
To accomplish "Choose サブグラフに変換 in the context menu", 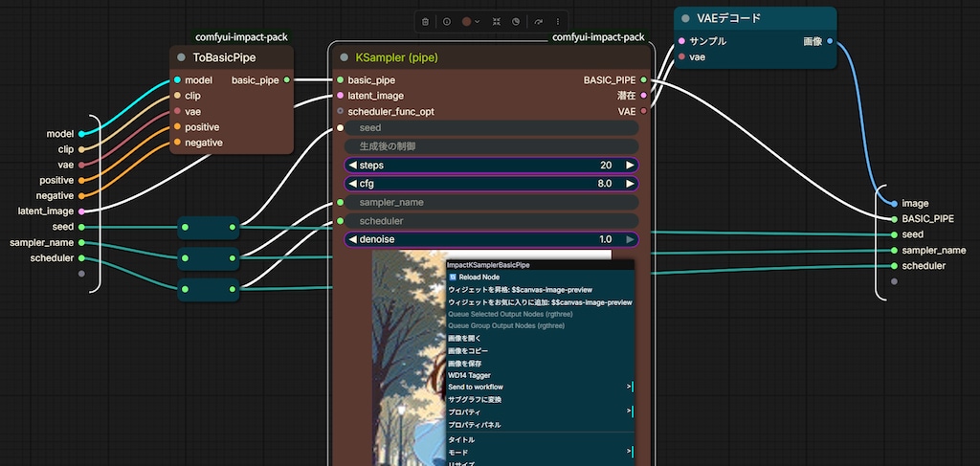I will pos(540,399).
